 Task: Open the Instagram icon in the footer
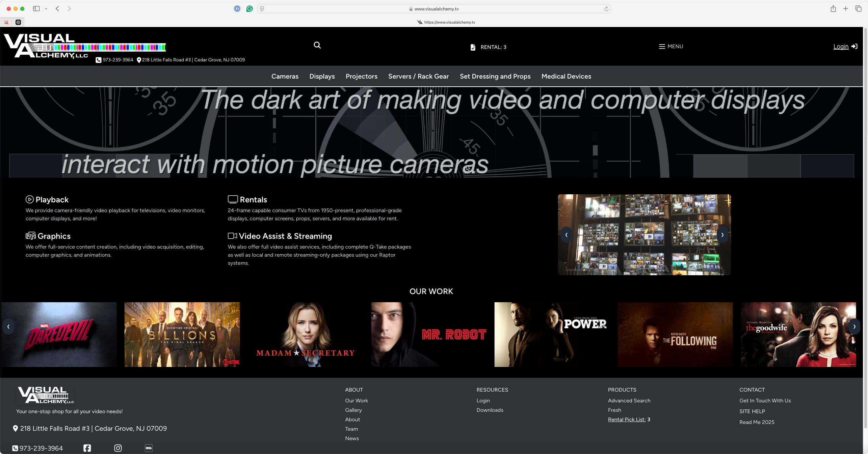[118, 448]
